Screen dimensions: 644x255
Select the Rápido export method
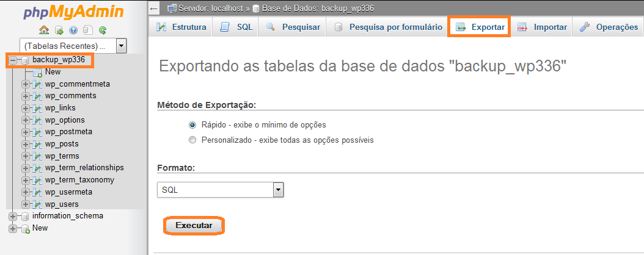(x=192, y=124)
